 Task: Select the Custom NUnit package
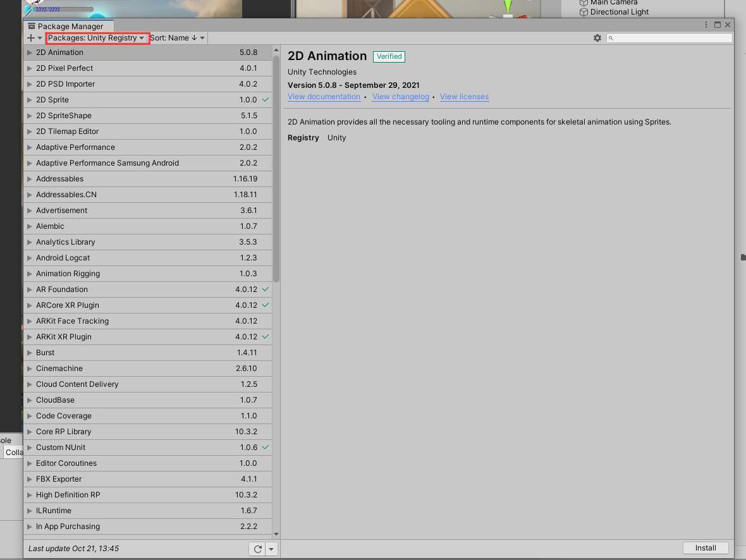pyautogui.click(x=147, y=447)
